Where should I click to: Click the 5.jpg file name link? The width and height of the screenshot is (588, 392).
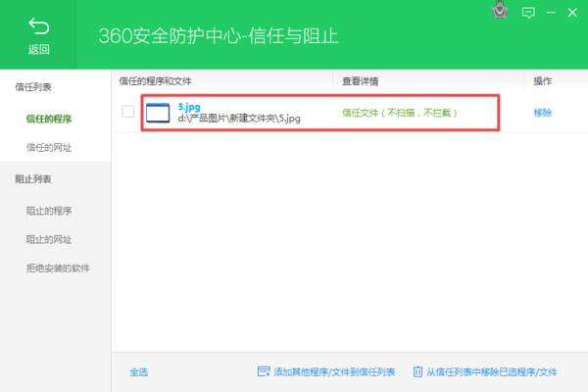tap(188, 105)
